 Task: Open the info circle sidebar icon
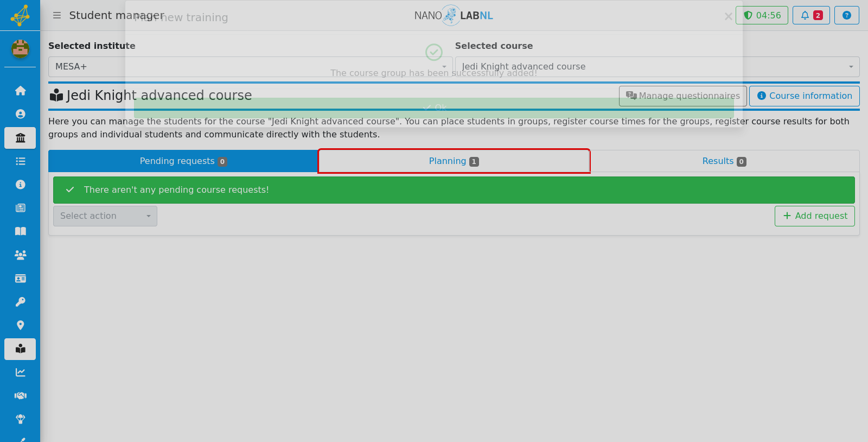point(20,185)
